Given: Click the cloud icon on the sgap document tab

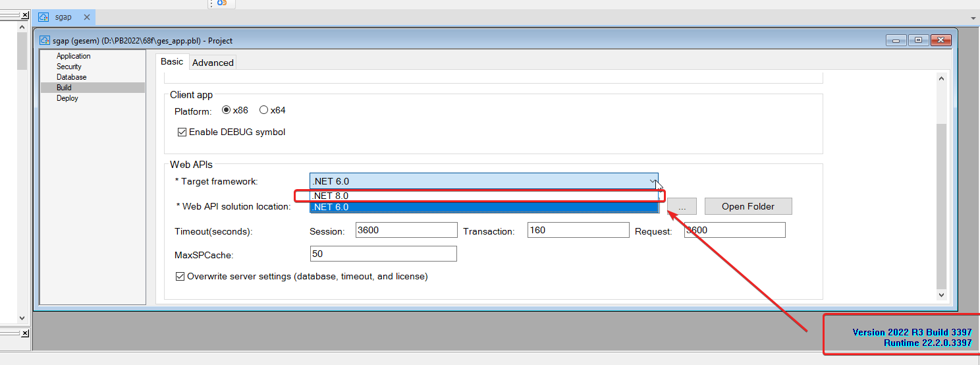Looking at the screenshot, I should (x=43, y=17).
